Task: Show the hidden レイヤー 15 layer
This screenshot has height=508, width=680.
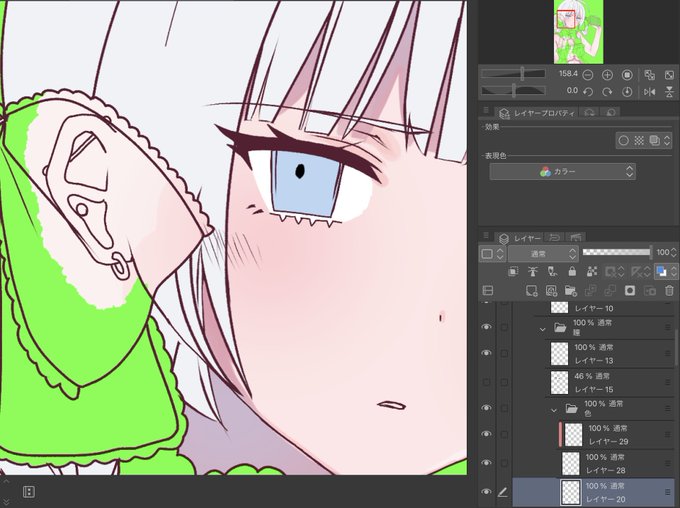Action: 486,382
